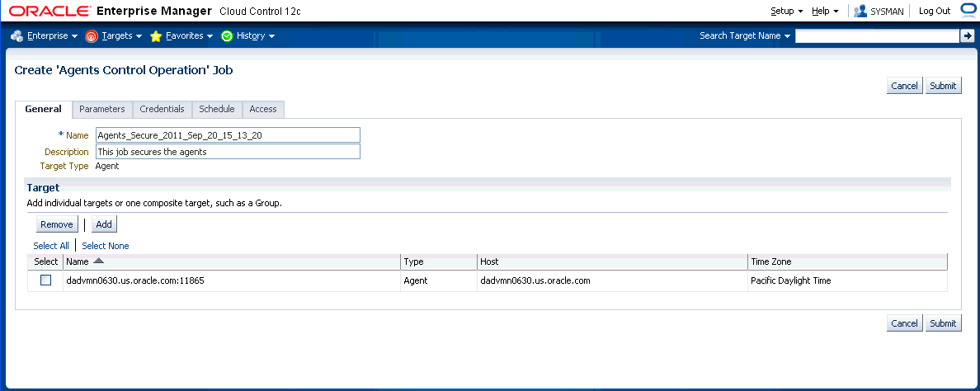The height and width of the screenshot is (391, 980).
Task: Click the Remove target button
Action: coord(57,224)
